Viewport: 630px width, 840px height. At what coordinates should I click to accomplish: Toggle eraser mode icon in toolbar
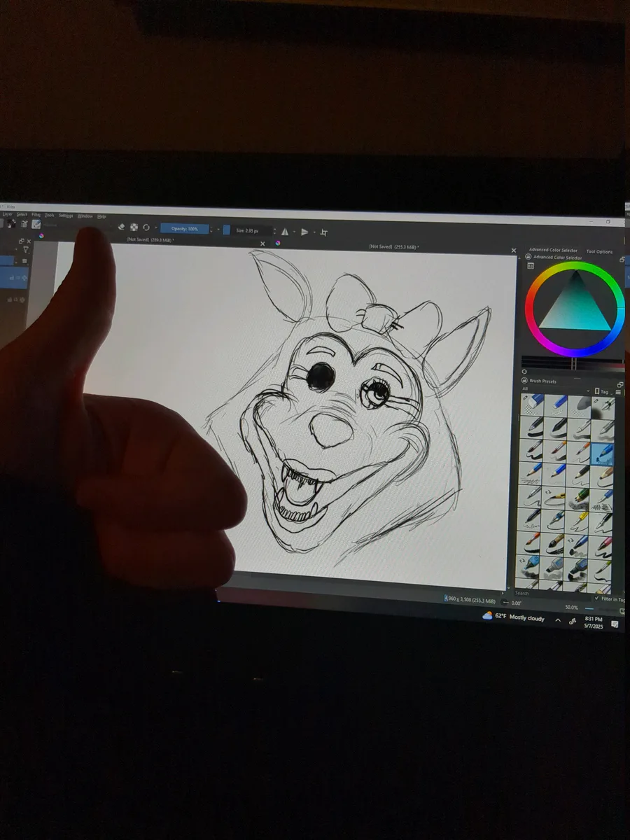[121, 227]
